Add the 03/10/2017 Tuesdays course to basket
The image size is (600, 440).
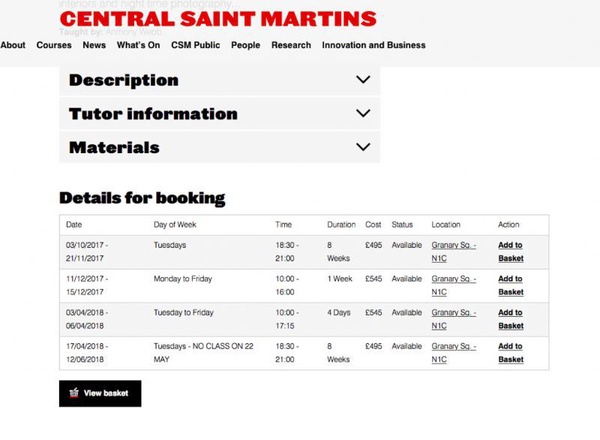511,252
